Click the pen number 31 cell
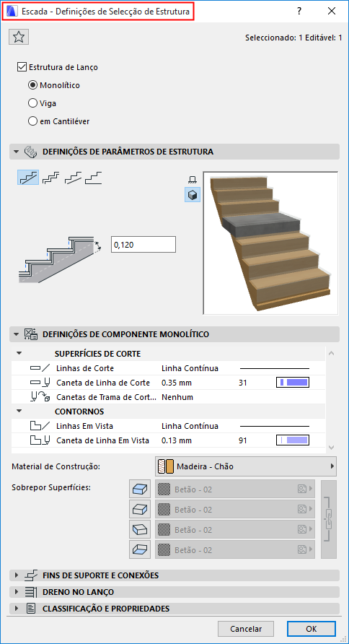Viewport: 349px width, 644px height. tap(243, 383)
